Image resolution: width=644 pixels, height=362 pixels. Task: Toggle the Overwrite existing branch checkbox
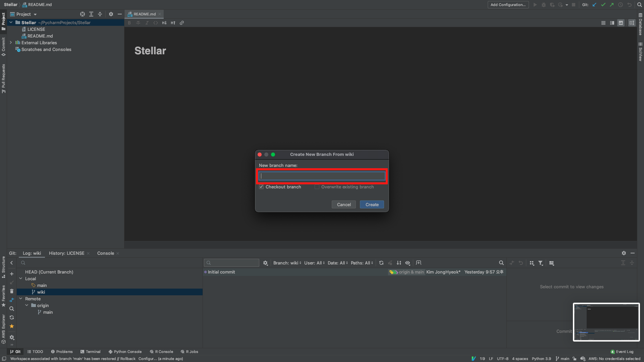pos(317,187)
